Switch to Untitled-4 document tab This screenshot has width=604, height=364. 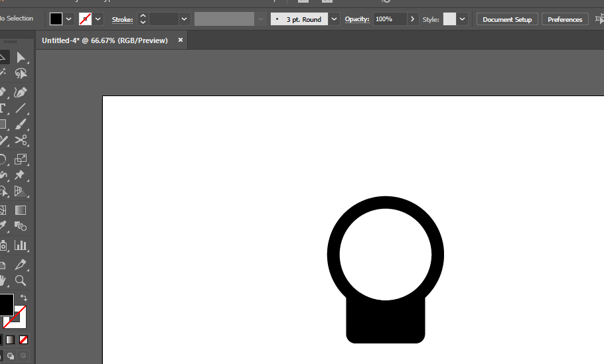tap(105, 40)
